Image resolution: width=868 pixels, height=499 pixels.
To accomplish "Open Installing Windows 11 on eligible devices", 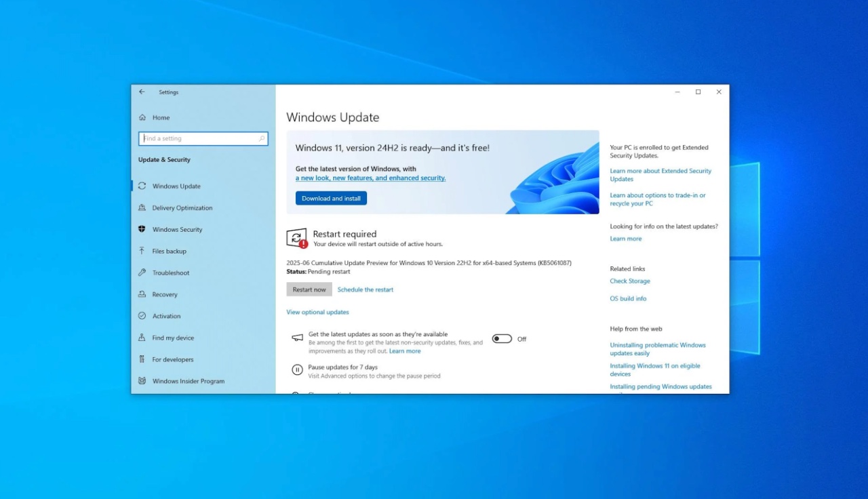I will (x=655, y=370).
